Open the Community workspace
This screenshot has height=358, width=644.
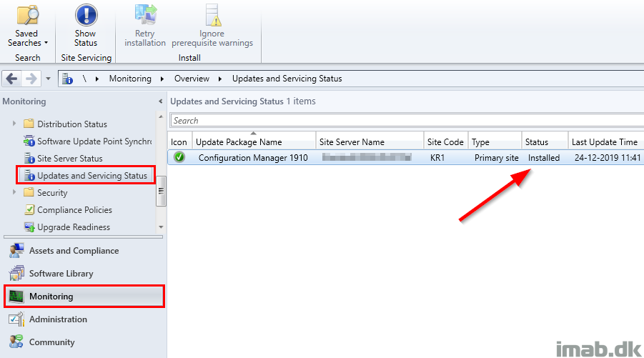pyautogui.click(x=51, y=342)
